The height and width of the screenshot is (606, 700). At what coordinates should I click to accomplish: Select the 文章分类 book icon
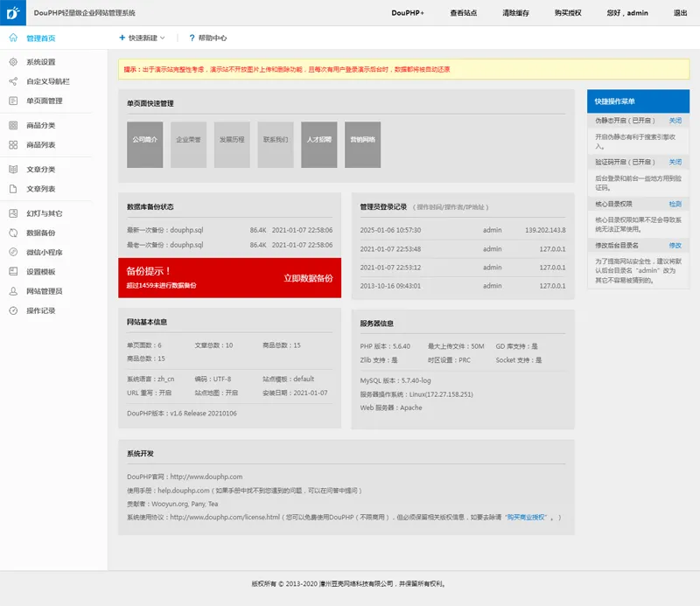point(12,166)
